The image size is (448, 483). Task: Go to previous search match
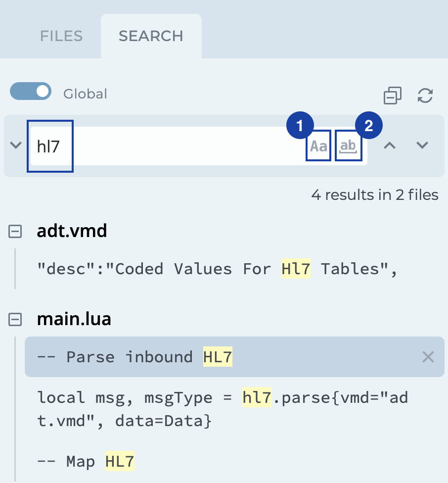pyautogui.click(x=390, y=145)
